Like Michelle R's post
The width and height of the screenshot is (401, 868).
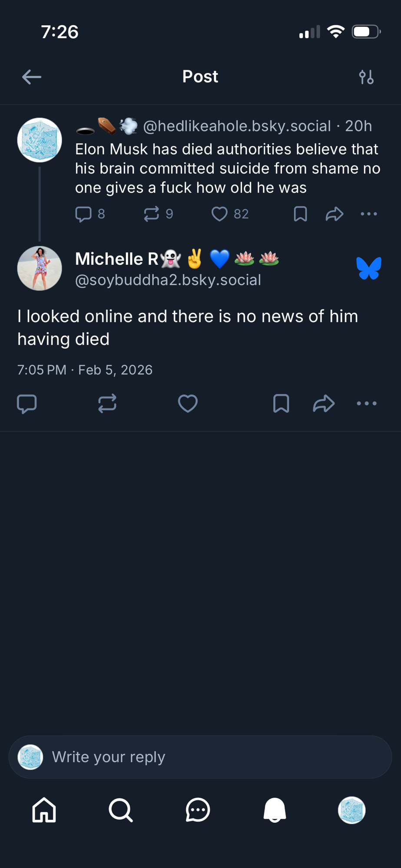coord(188,404)
